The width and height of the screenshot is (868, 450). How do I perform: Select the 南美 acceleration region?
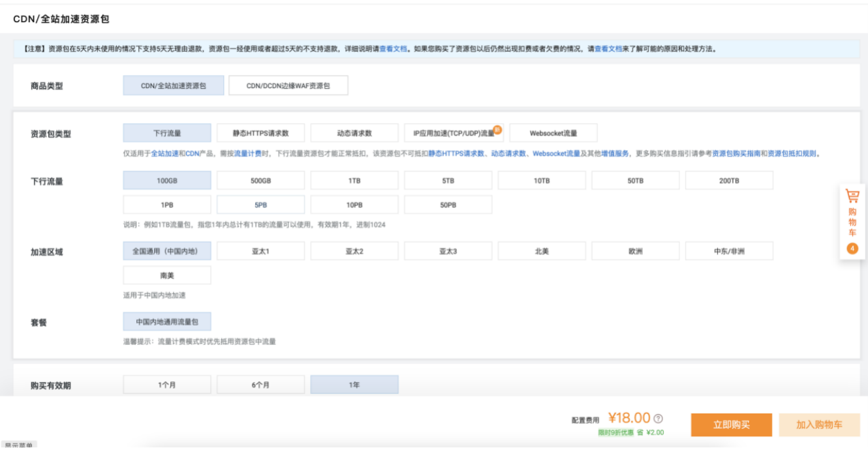[x=166, y=275]
